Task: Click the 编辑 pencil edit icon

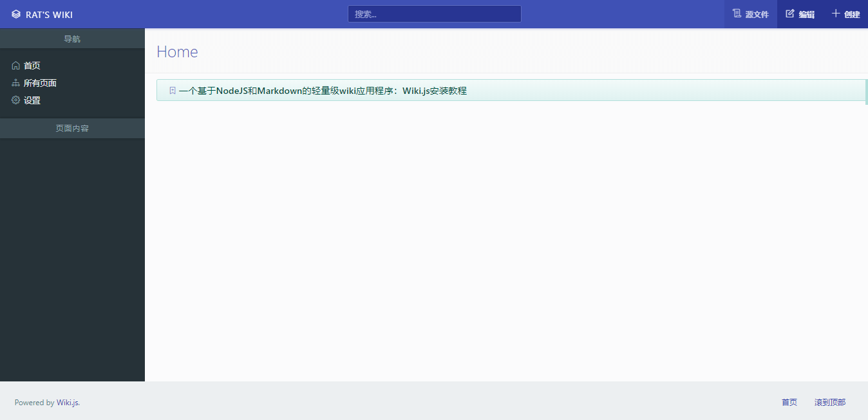Action: (790, 14)
